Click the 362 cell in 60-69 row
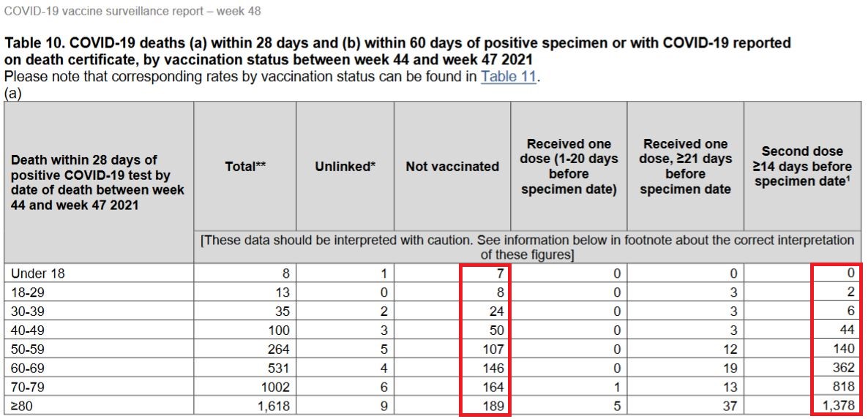 [844, 367]
